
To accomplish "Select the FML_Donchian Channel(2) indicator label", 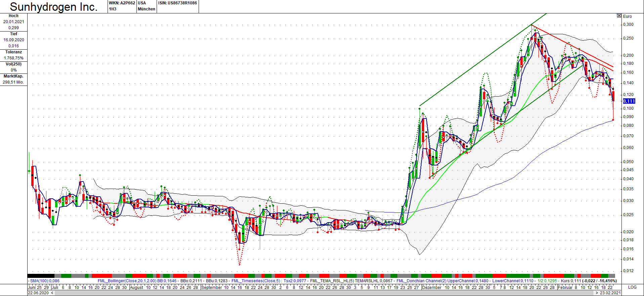I will click(421, 281).
